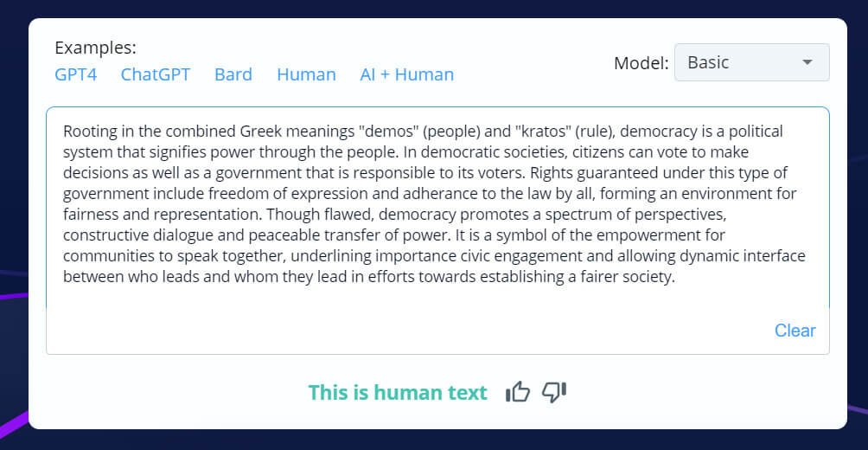The height and width of the screenshot is (450, 868).
Task: Click the thumbs down feedback icon
Action: click(x=554, y=392)
